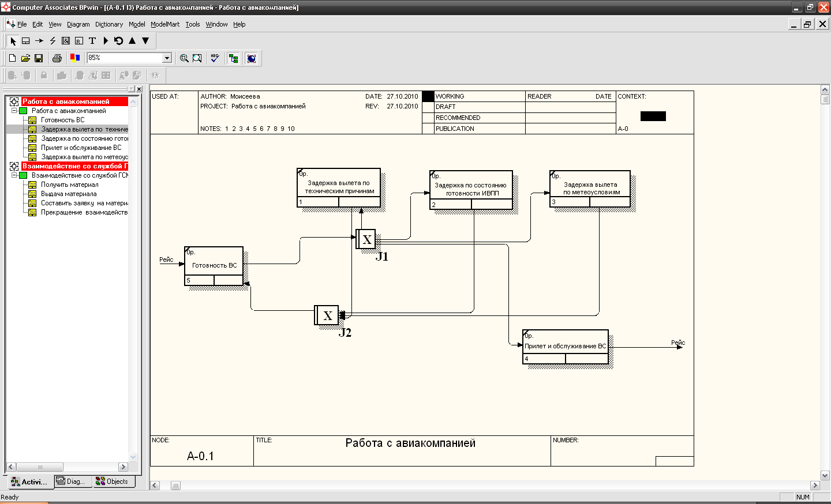This screenshot has width=831, height=504.
Task: Pick the Arrow drawing tool
Action: 39,41
